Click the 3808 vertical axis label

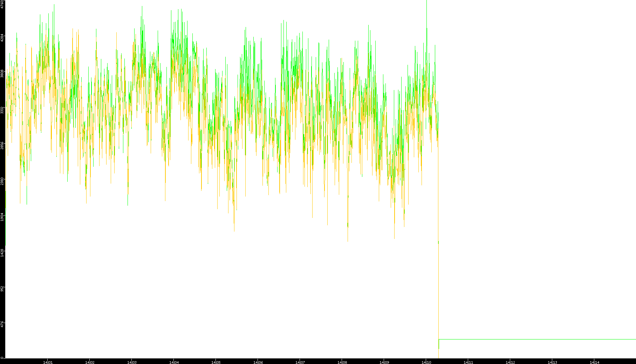(x=2, y=74)
